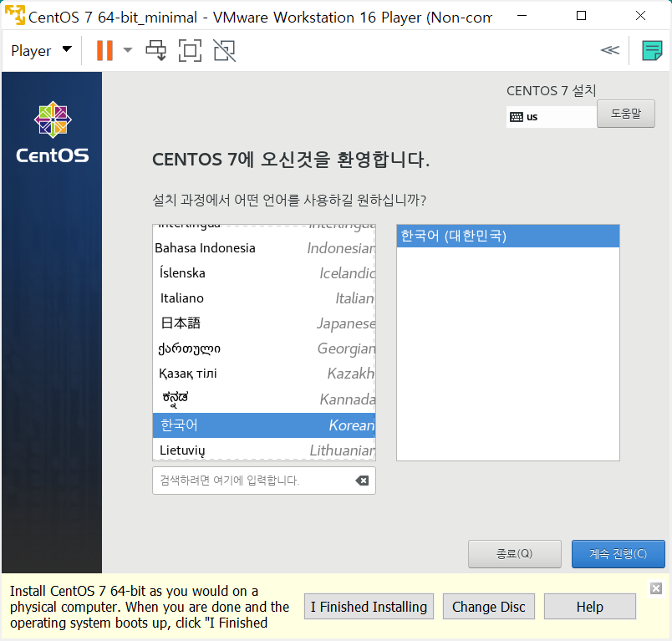This screenshot has width=672, height=641.
Task: Toggle Unity mode icon
Action: 225,50
